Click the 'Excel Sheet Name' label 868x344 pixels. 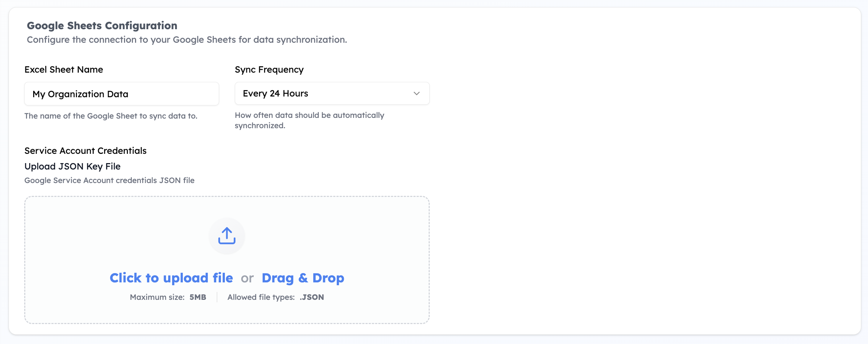pyautogui.click(x=64, y=70)
